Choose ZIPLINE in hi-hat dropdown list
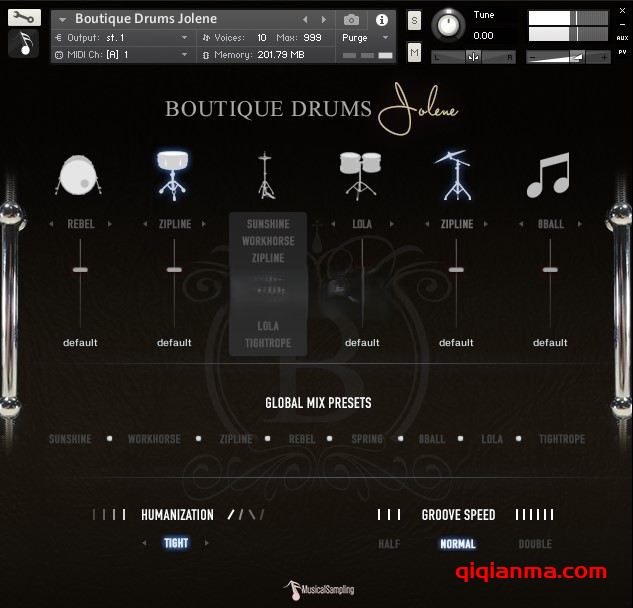This screenshot has height=608, width=633. (268, 258)
